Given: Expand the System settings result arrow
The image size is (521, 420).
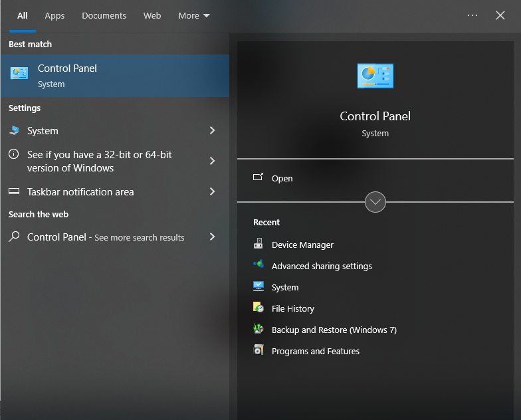Looking at the screenshot, I should (213, 130).
